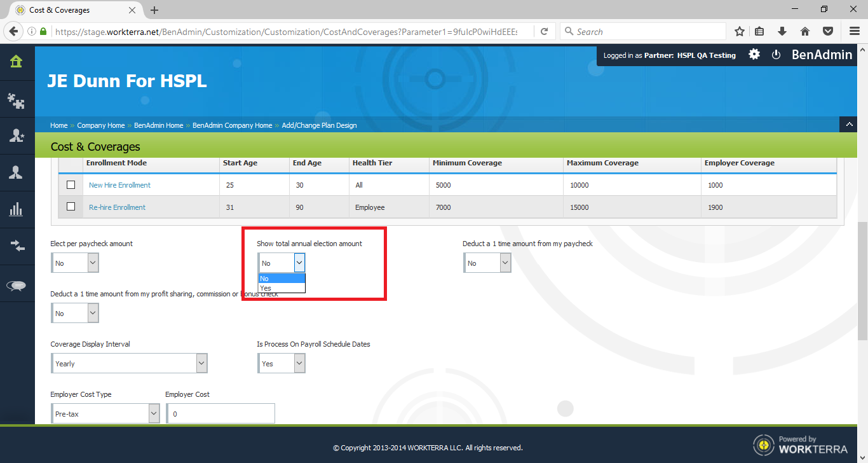Open the Coverage Display Interval dropdown
The image size is (868, 463).
pos(129,364)
